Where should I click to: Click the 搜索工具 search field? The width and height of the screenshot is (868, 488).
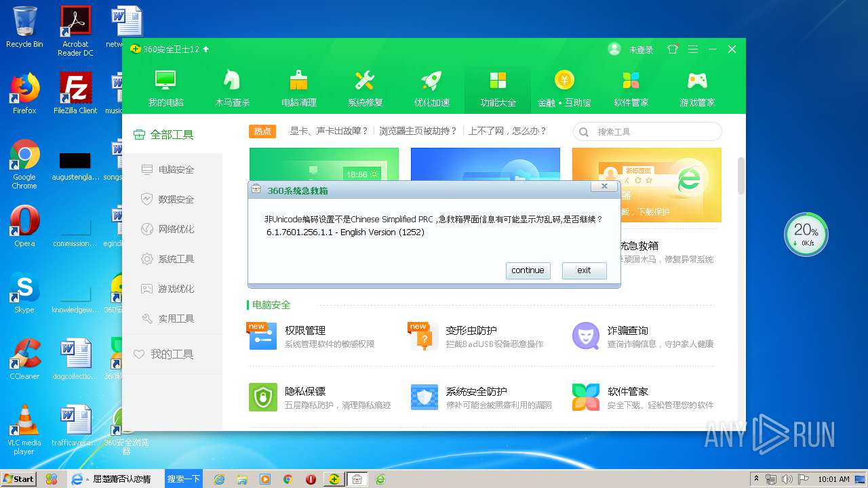[x=648, y=131]
